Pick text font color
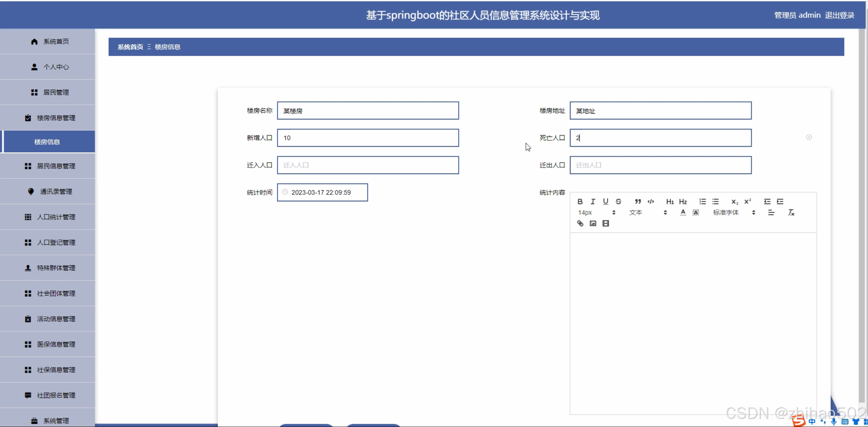 pos(683,212)
